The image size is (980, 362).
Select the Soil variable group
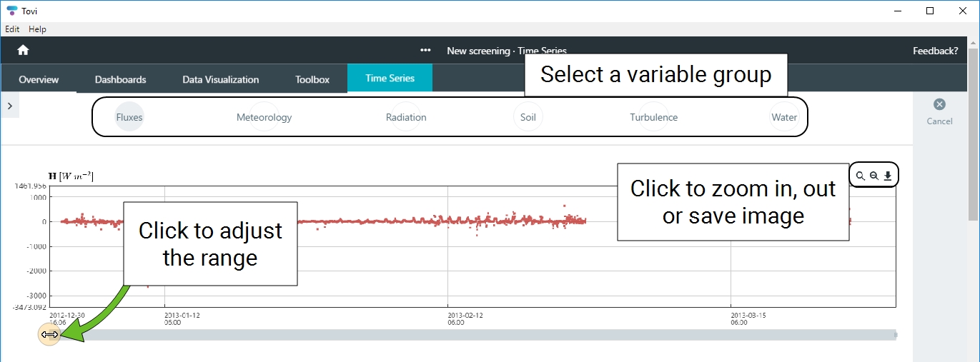point(528,117)
